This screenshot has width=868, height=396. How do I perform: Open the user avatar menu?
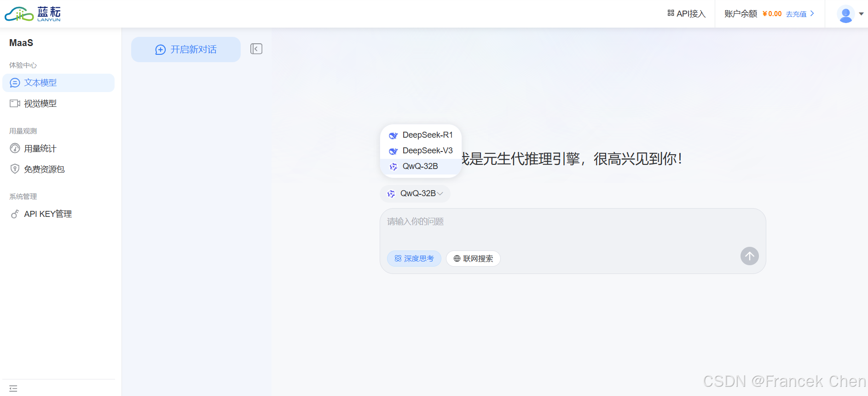point(845,14)
